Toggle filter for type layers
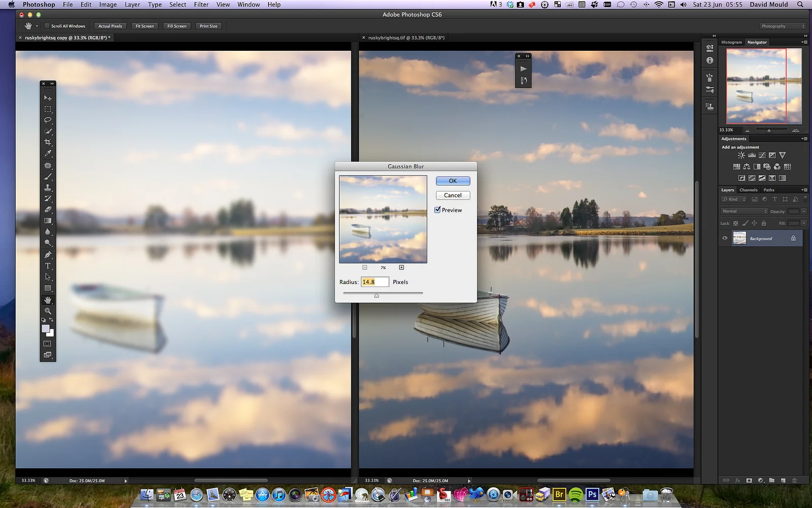The width and height of the screenshot is (812, 508). pyautogui.click(x=774, y=199)
